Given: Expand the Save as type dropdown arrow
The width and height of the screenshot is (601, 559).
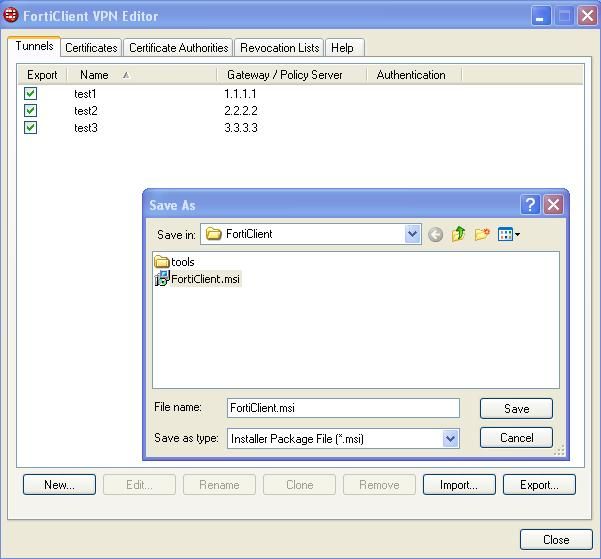Looking at the screenshot, I should coord(450,438).
